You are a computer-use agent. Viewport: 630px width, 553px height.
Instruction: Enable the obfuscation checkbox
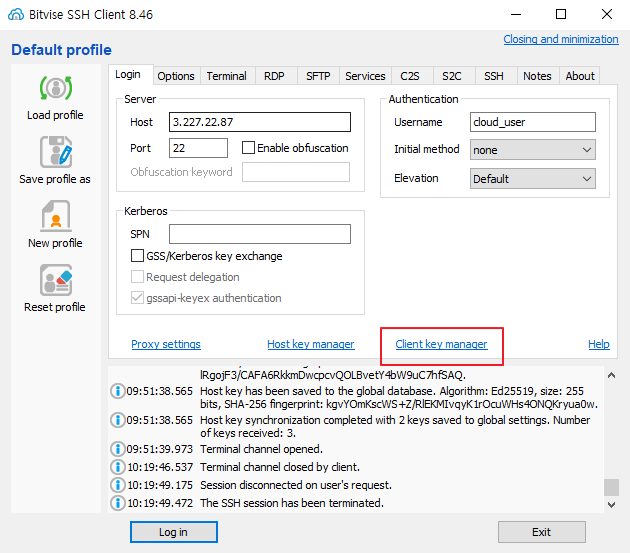click(248, 148)
